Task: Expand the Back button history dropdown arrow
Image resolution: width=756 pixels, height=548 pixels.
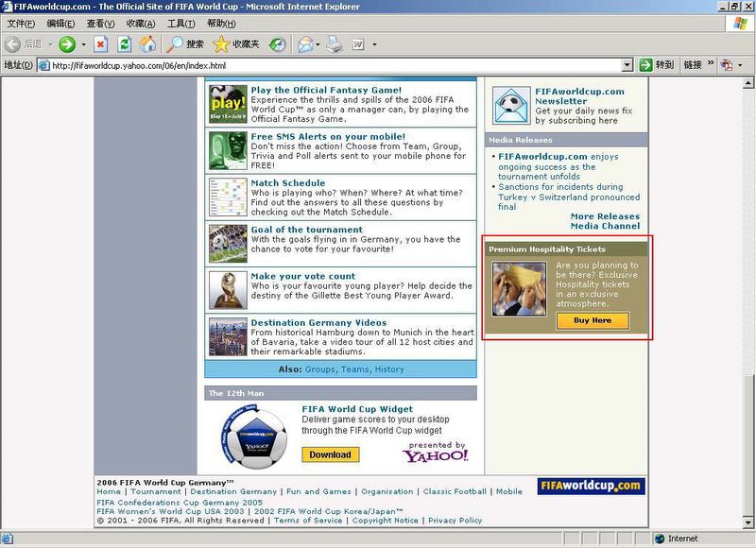Action: (x=50, y=44)
